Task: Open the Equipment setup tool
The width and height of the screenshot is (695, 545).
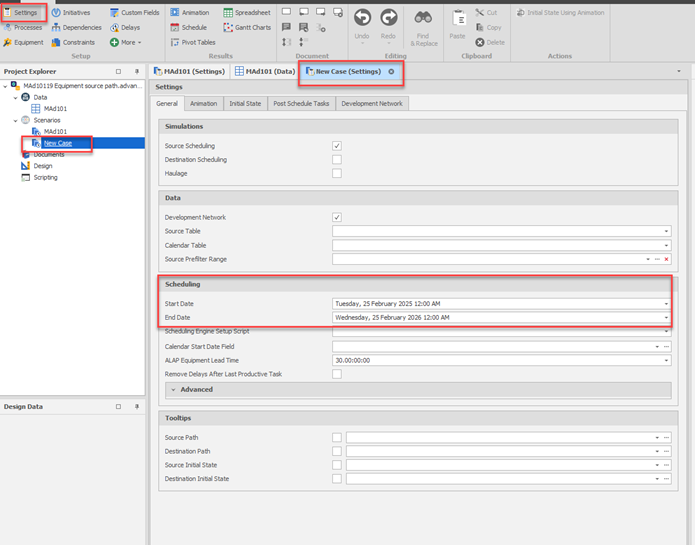Action: pyautogui.click(x=23, y=42)
